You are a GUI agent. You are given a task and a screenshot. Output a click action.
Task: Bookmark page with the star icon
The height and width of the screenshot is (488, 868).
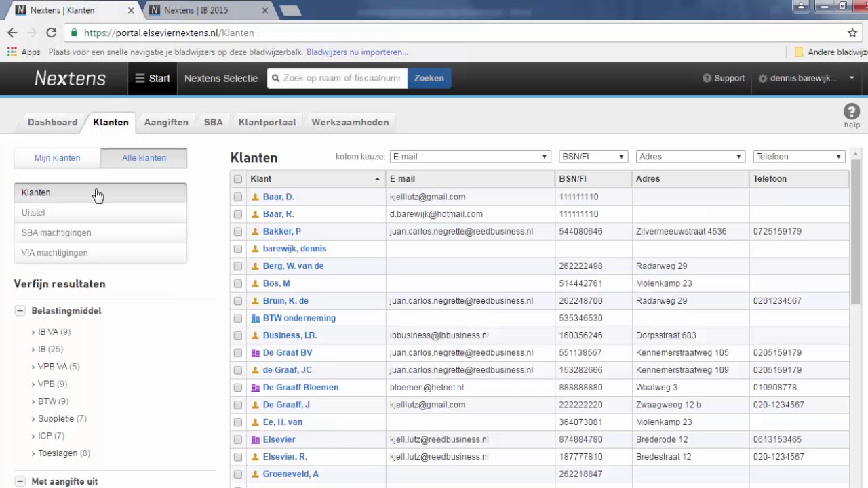point(852,33)
